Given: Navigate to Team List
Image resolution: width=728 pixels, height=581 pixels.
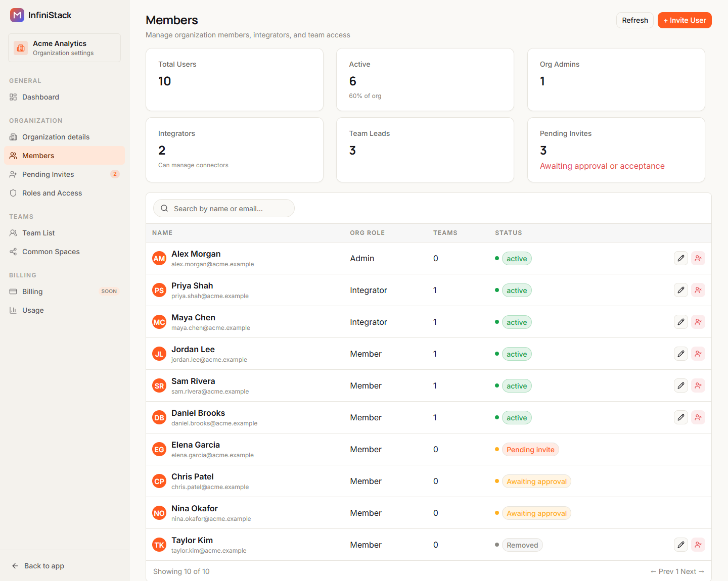Looking at the screenshot, I should [x=64, y=233].
